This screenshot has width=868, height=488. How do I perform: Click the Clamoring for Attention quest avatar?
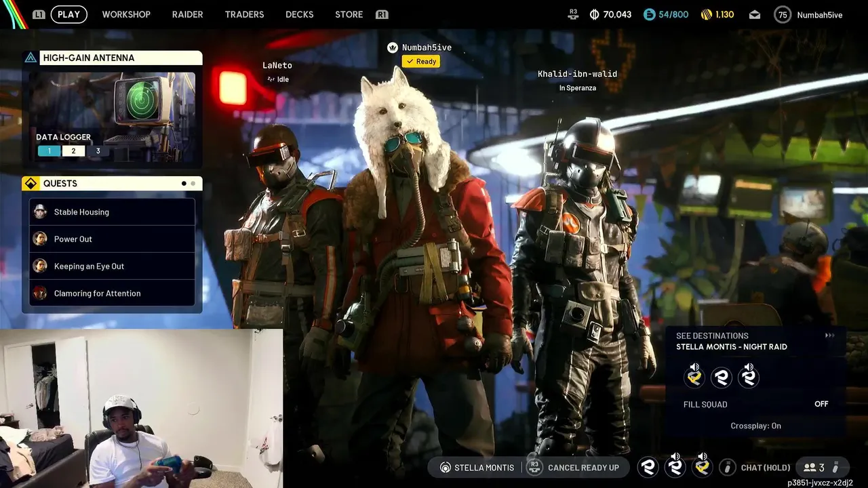tap(40, 293)
